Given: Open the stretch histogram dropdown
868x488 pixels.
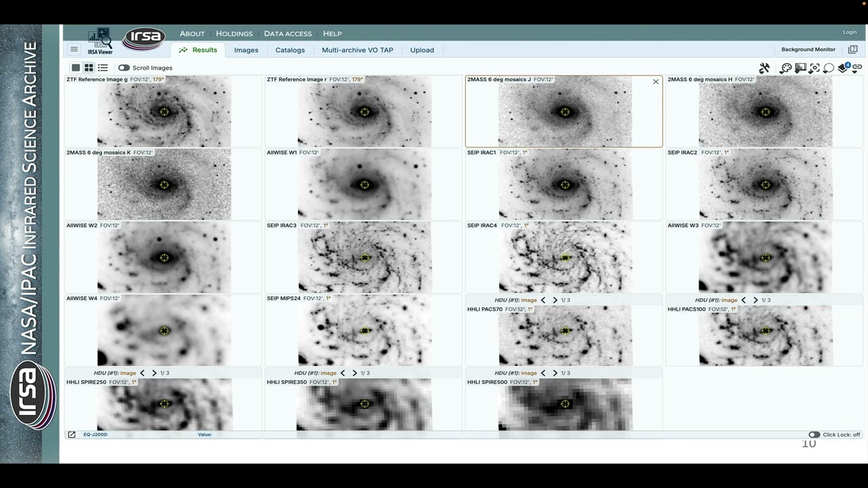Looking at the screenshot, I should [x=800, y=68].
